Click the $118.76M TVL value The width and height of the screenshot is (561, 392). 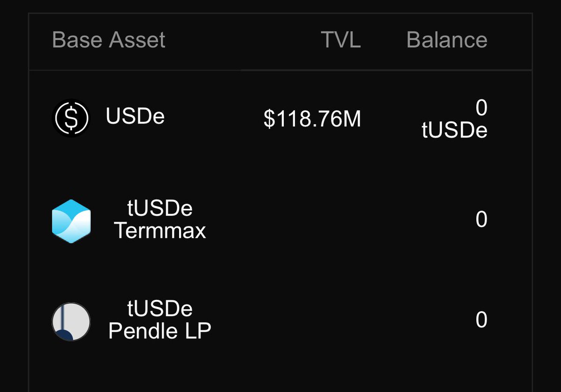pyautogui.click(x=312, y=119)
